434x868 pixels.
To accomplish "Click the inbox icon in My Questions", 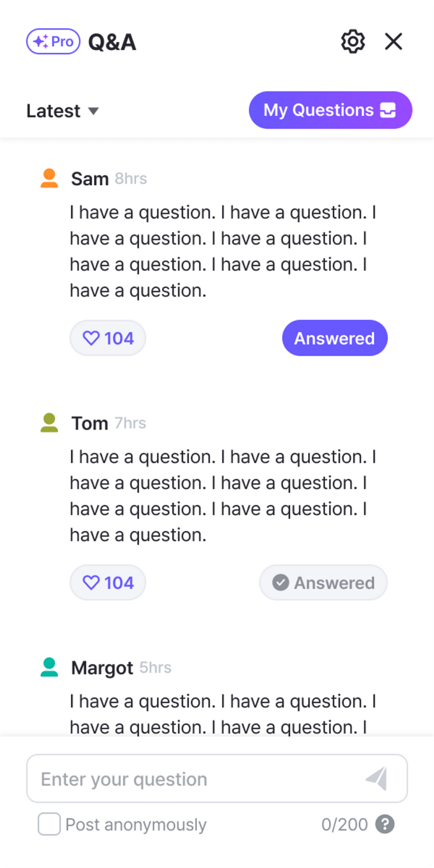I will click(388, 110).
